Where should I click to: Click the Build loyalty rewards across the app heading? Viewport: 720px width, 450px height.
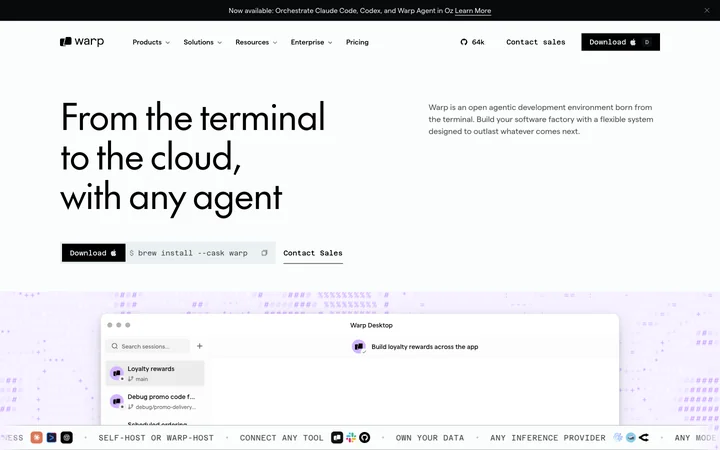tap(425, 347)
